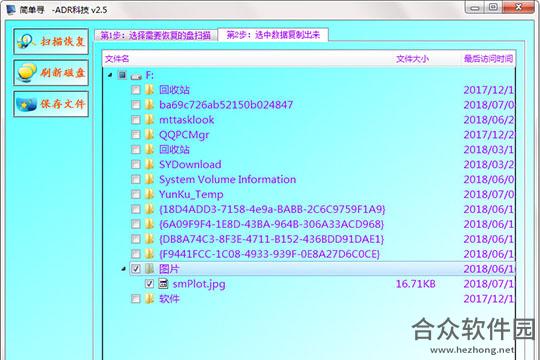Image resolution: width=540 pixels, height=360 pixels.
Task: Click the 文件名 column header
Action: click(117, 59)
